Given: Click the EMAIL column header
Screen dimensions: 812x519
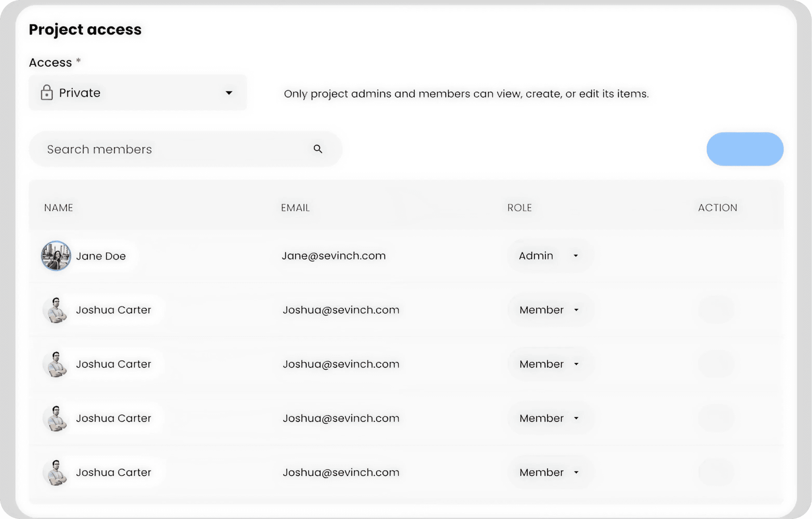Looking at the screenshot, I should (x=295, y=208).
